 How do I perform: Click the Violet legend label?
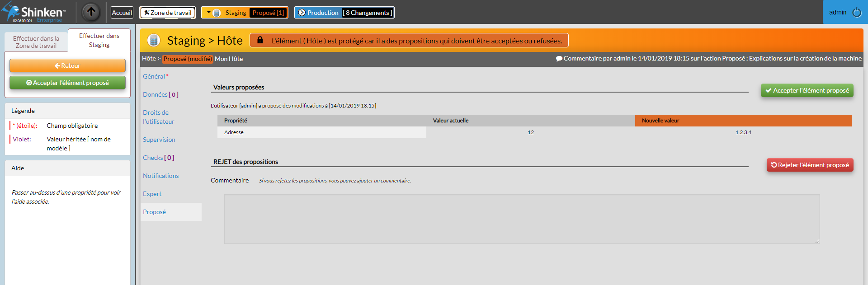22,139
